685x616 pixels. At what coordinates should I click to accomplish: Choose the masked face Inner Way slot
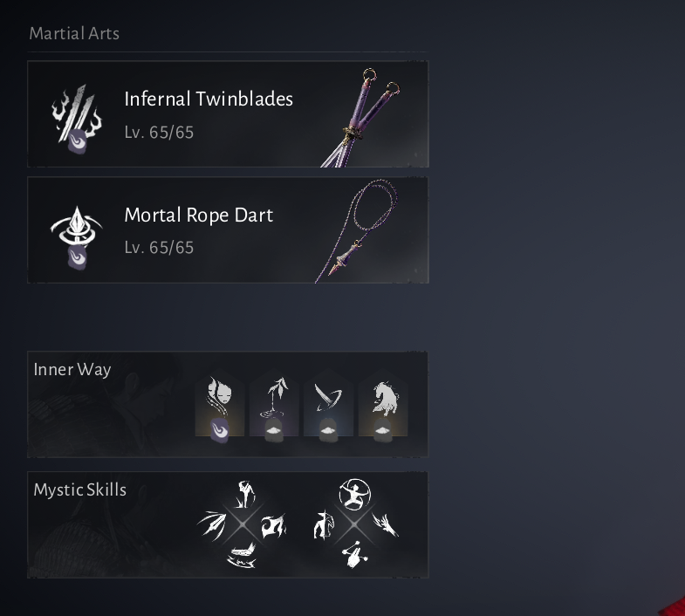click(219, 402)
